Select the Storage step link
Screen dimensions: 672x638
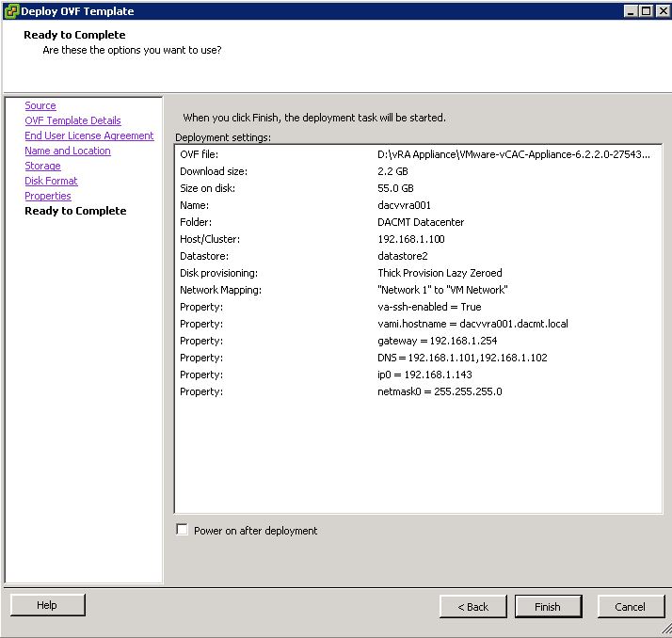(42, 166)
